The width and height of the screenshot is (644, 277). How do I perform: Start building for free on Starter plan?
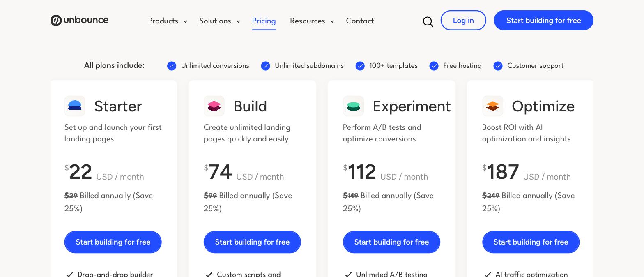pyautogui.click(x=113, y=242)
